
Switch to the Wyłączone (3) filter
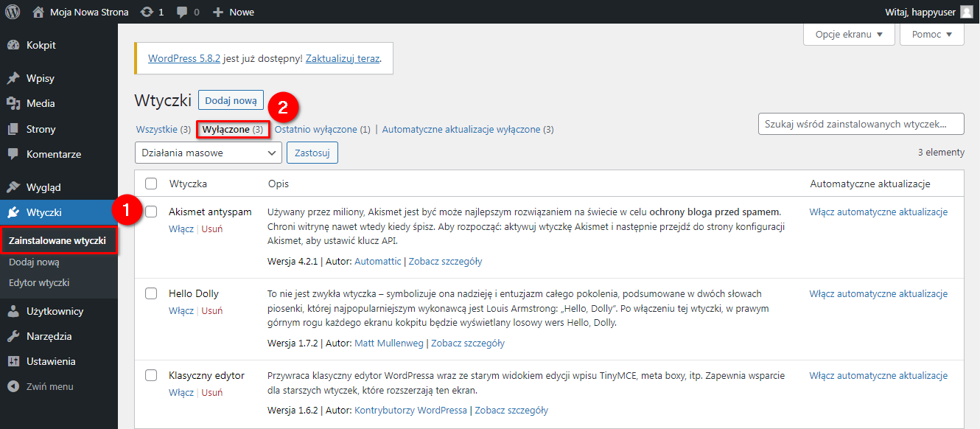pyautogui.click(x=233, y=130)
